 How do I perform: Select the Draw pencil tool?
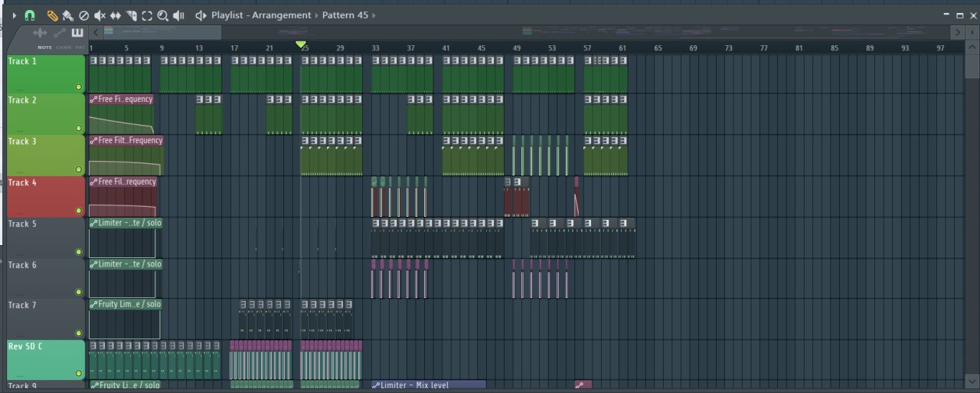coord(52,15)
